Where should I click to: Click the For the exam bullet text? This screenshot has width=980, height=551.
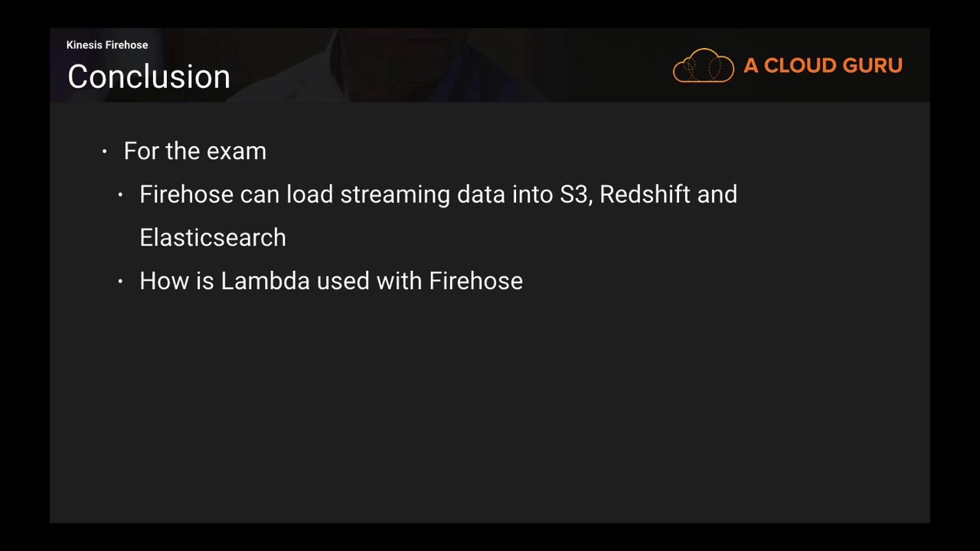194,152
